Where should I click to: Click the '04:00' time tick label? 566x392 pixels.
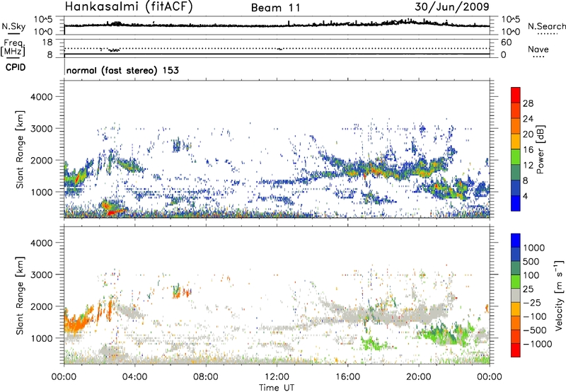pos(134,377)
